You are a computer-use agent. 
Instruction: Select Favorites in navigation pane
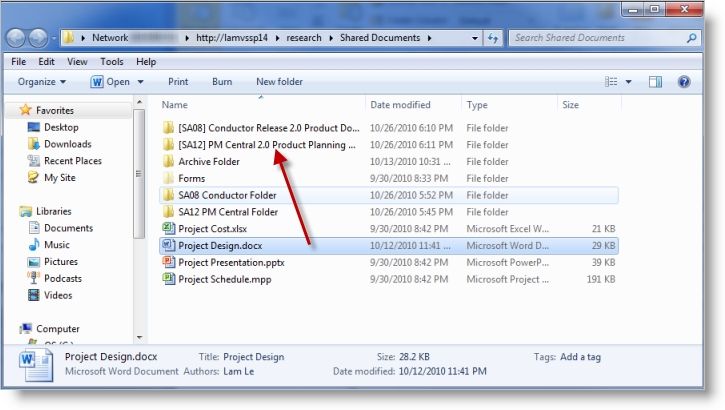(x=55, y=110)
